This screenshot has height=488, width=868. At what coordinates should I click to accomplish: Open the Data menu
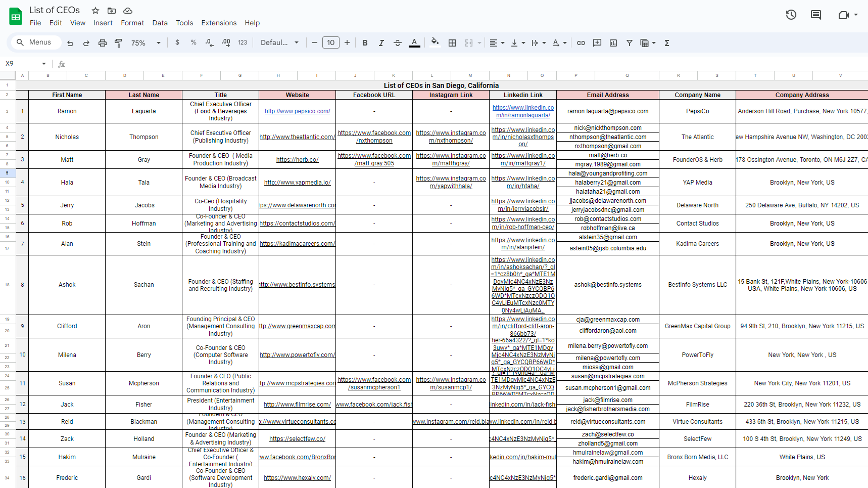(160, 23)
